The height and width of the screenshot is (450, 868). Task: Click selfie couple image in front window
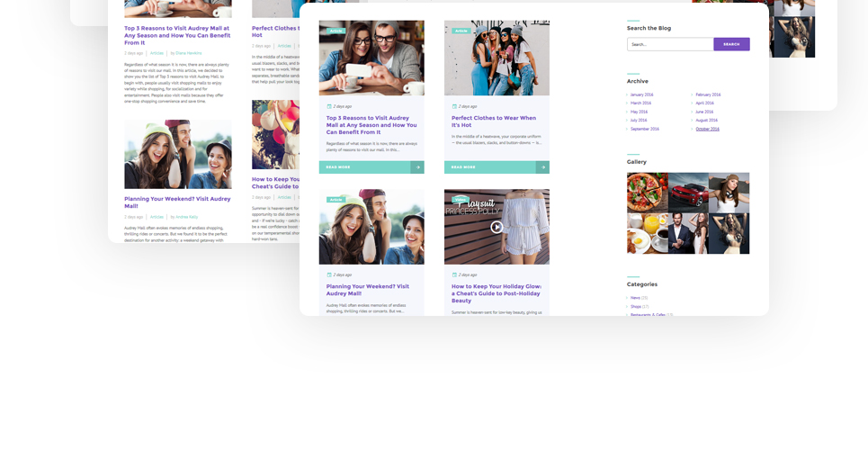[x=371, y=58]
